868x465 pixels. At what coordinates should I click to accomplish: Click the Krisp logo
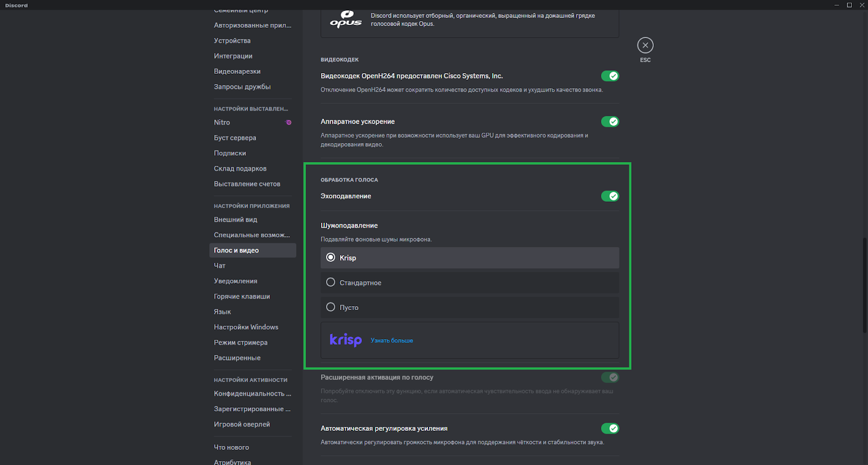tap(346, 340)
